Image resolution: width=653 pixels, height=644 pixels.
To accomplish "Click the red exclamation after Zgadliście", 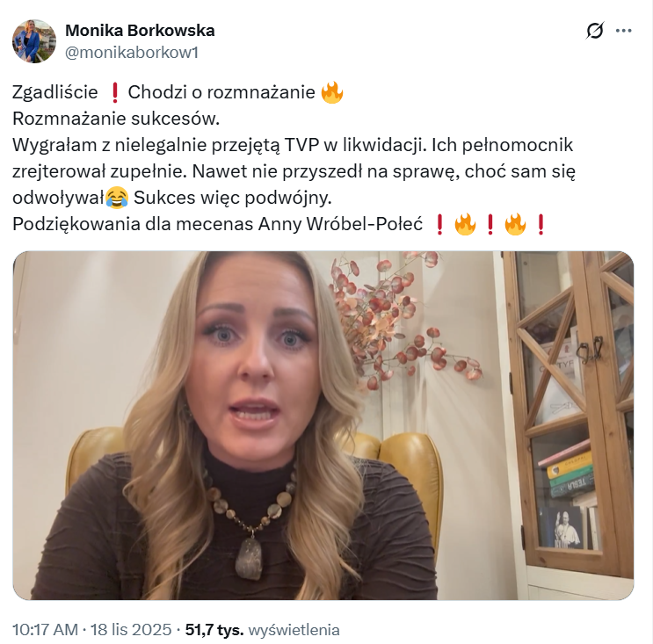I will [114, 92].
